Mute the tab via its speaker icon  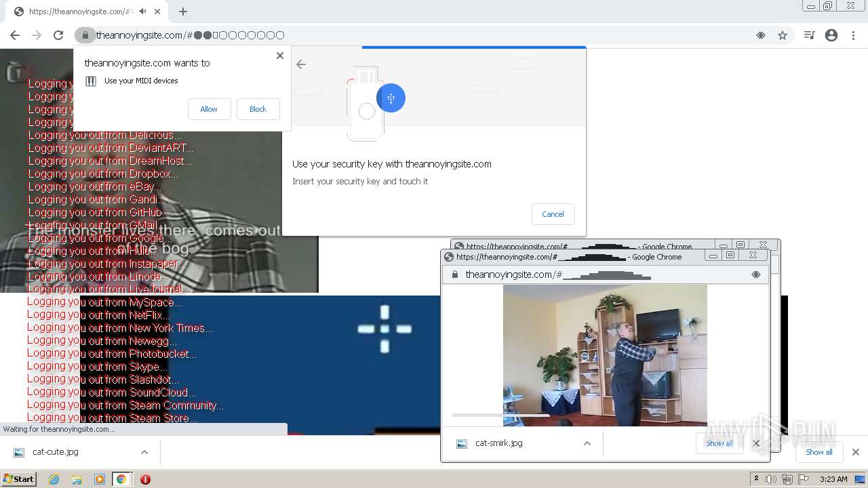tap(142, 12)
